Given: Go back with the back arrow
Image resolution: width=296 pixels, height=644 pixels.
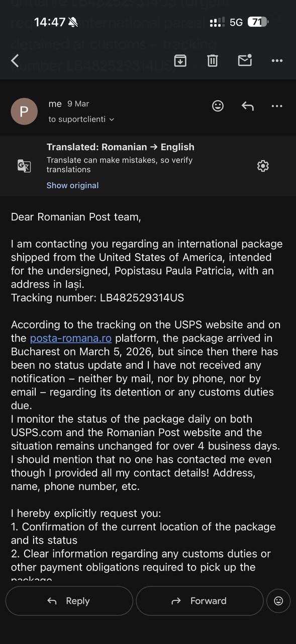Looking at the screenshot, I should (x=15, y=60).
